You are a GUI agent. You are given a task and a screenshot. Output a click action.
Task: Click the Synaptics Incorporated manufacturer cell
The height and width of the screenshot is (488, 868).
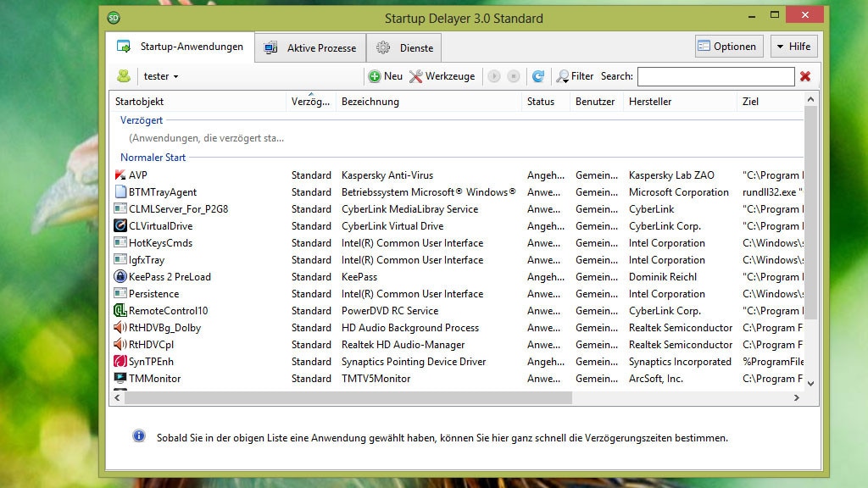[680, 361]
